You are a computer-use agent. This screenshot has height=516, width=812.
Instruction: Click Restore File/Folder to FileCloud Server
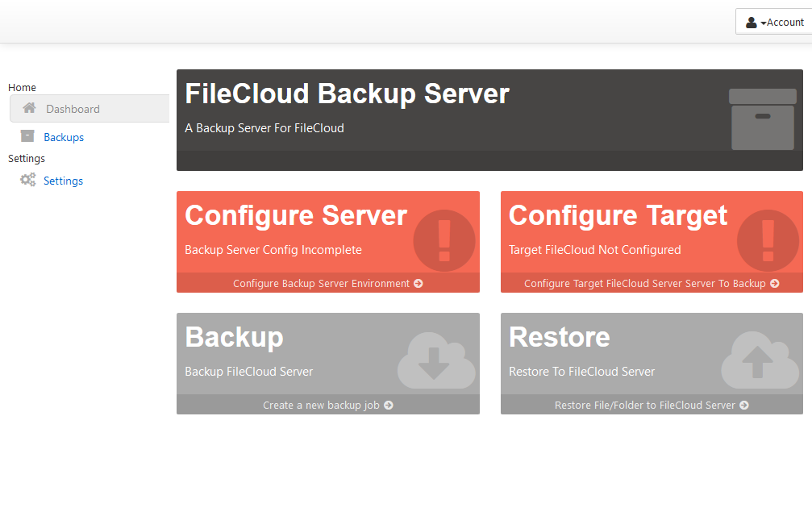(x=651, y=405)
